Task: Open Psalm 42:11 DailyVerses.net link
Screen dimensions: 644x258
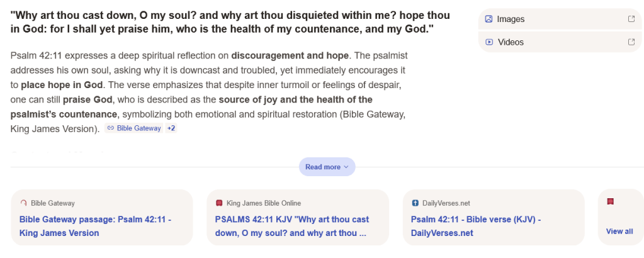Action: click(476, 226)
